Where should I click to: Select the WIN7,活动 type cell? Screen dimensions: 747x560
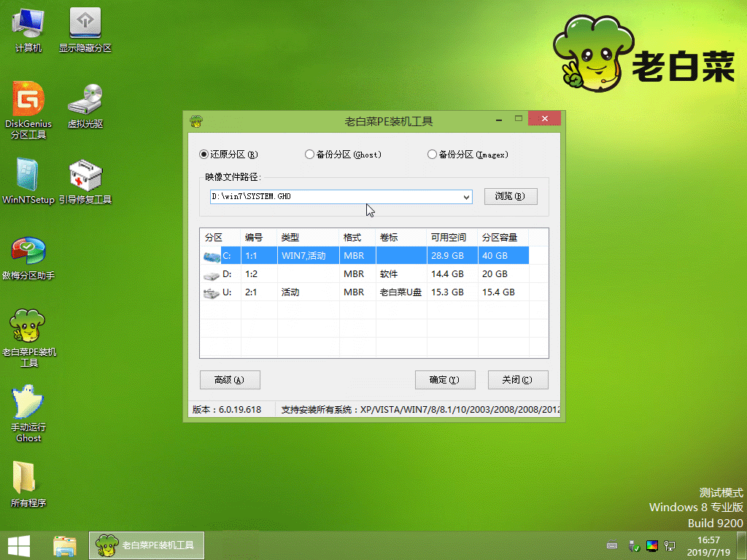point(309,255)
